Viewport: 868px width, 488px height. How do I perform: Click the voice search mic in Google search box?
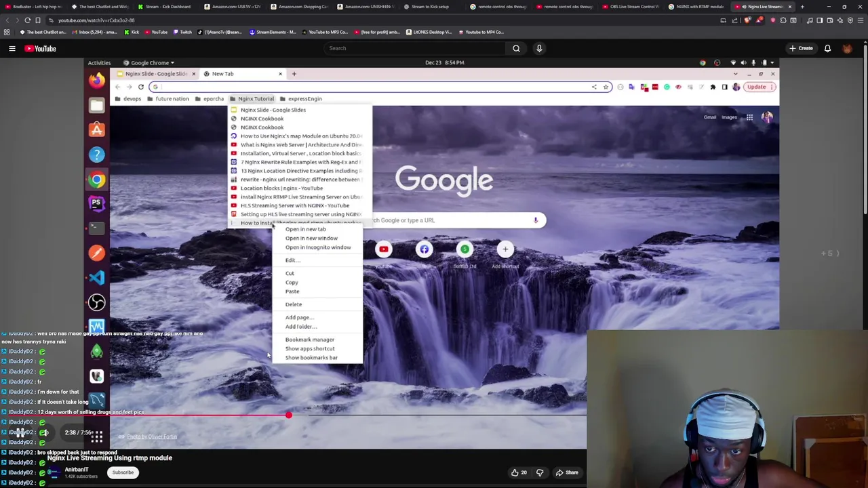pos(536,220)
